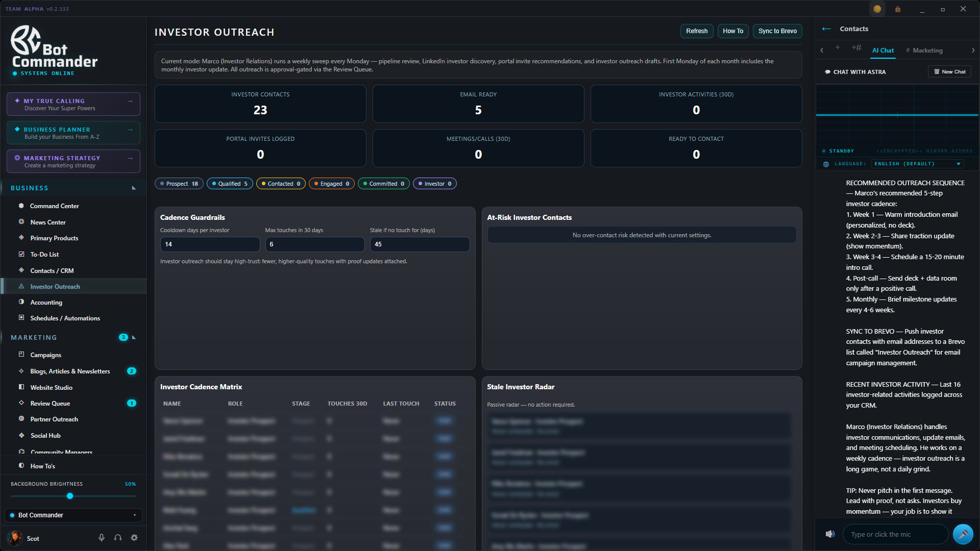Screen dimensions: 980x551
Task: Click the Investor Outreach triangle icon
Action: 21,286
